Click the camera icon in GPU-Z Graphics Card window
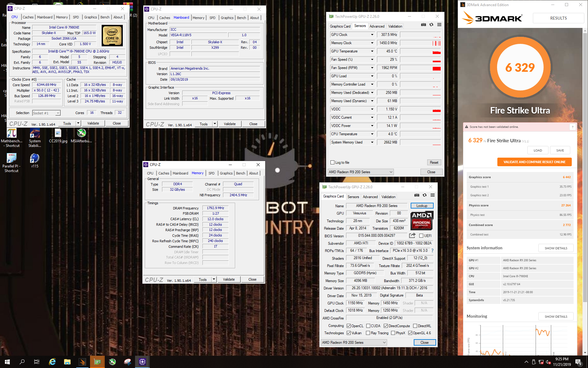The width and height of the screenshot is (588, 368). coord(417,195)
